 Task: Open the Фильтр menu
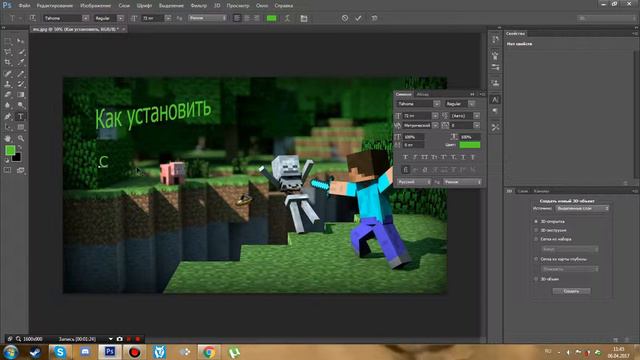click(199, 6)
